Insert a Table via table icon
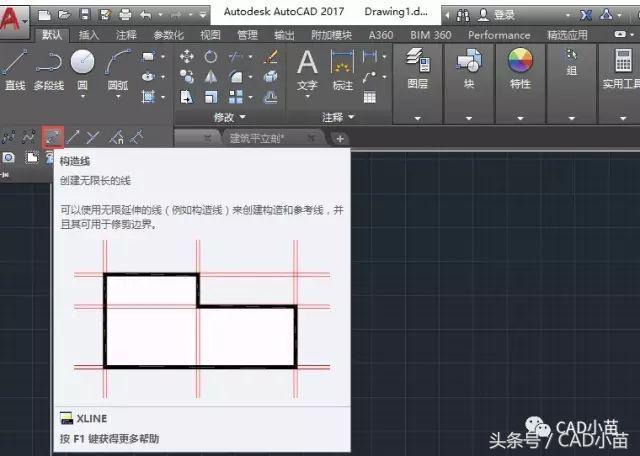The image size is (640, 456). [x=370, y=97]
